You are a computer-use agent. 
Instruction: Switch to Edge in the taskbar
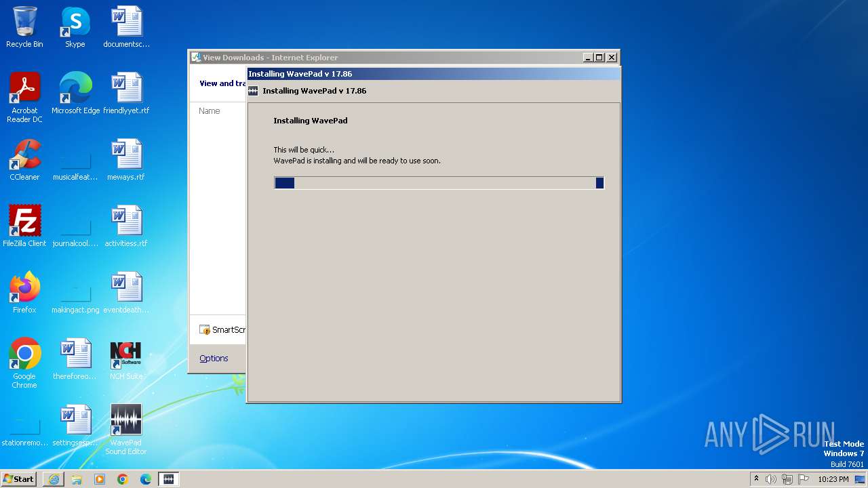[x=146, y=479]
